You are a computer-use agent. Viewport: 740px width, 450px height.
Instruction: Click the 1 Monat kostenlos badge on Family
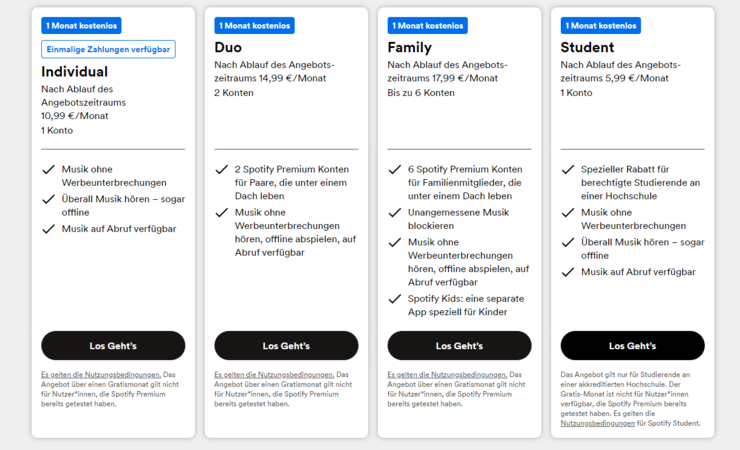click(428, 25)
